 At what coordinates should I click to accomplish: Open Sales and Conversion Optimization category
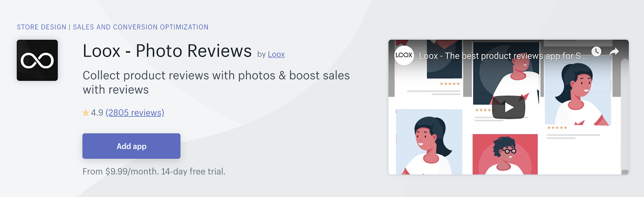pyautogui.click(x=140, y=27)
